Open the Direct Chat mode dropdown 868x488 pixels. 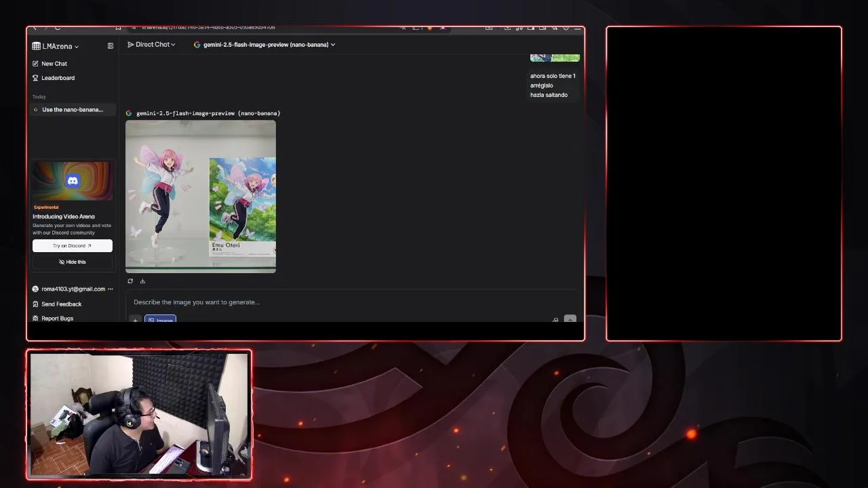[151, 45]
